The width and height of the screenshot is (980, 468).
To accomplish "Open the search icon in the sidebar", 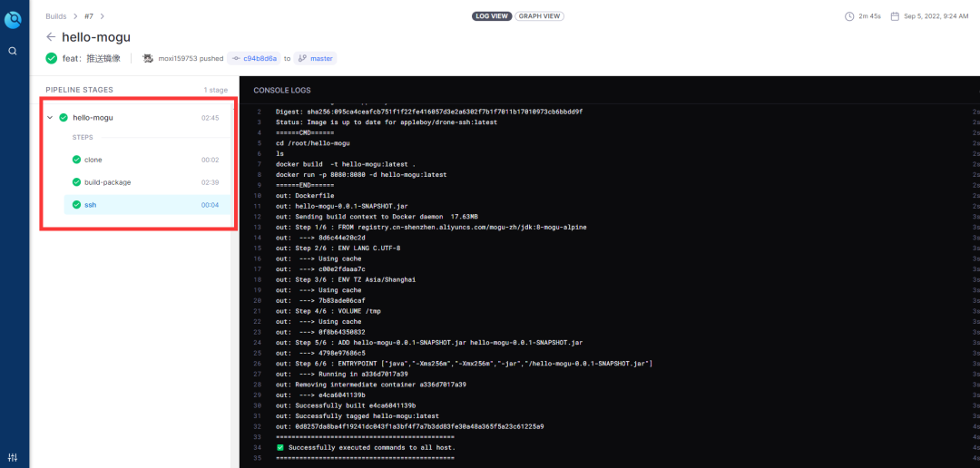I will 13,51.
